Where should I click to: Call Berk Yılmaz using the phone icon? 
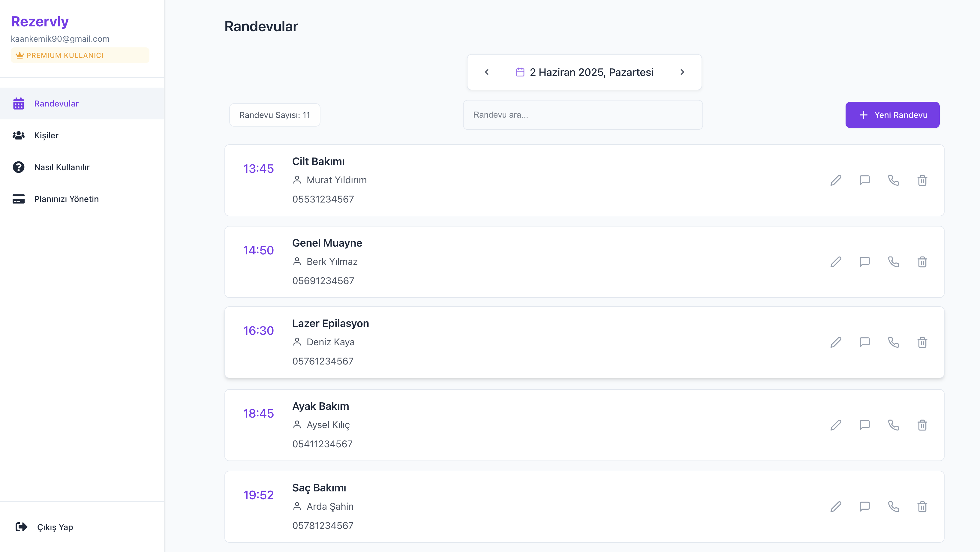(x=893, y=262)
